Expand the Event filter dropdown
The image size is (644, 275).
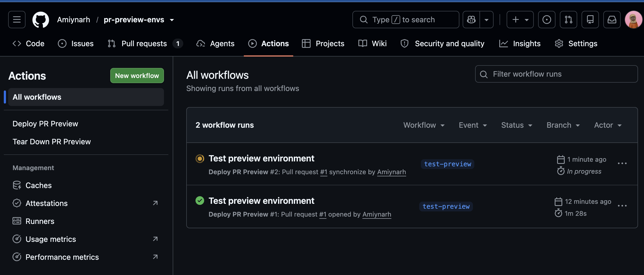pyautogui.click(x=473, y=125)
